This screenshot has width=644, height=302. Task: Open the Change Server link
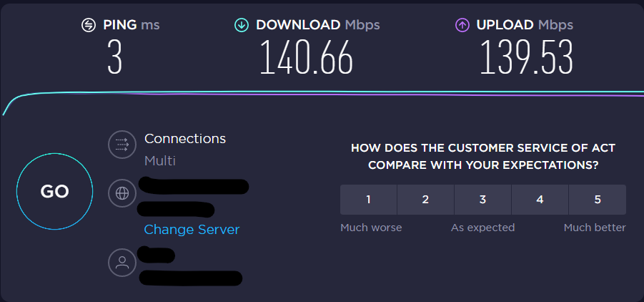pyautogui.click(x=192, y=230)
